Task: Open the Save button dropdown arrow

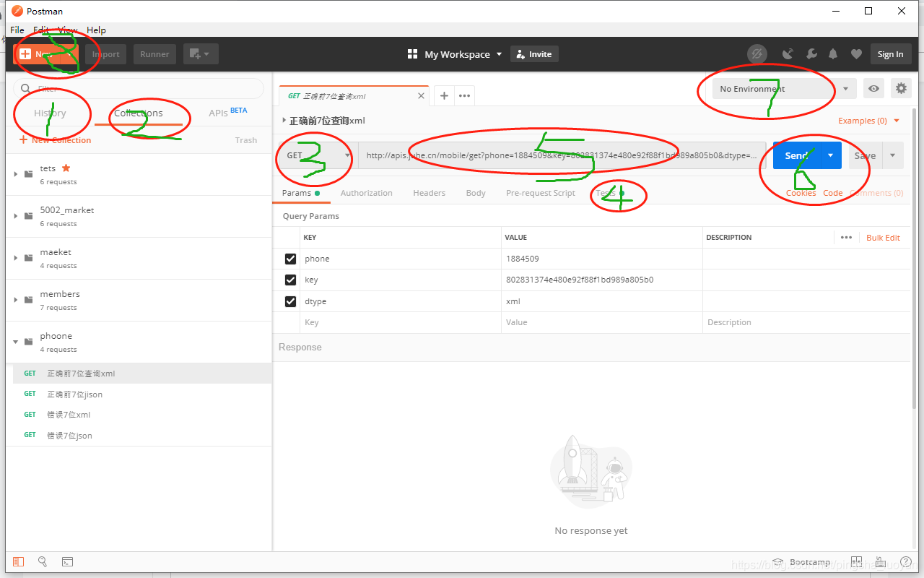Action: pyautogui.click(x=892, y=155)
